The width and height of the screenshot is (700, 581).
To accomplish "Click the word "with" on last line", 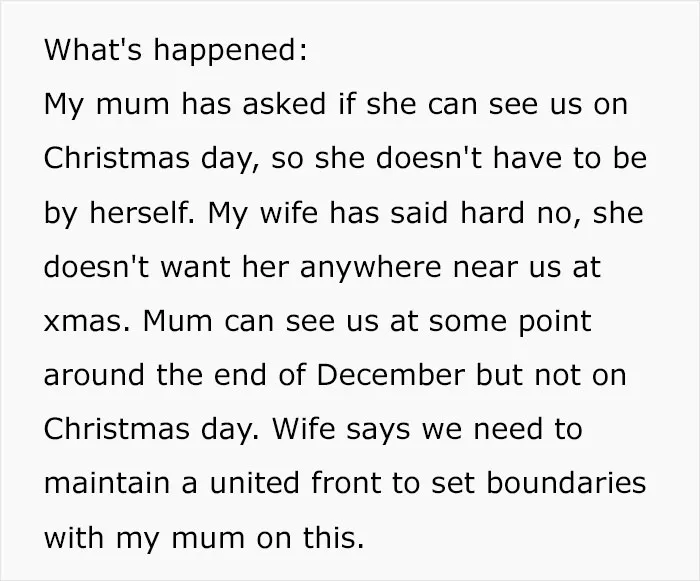I will click(x=74, y=537).
